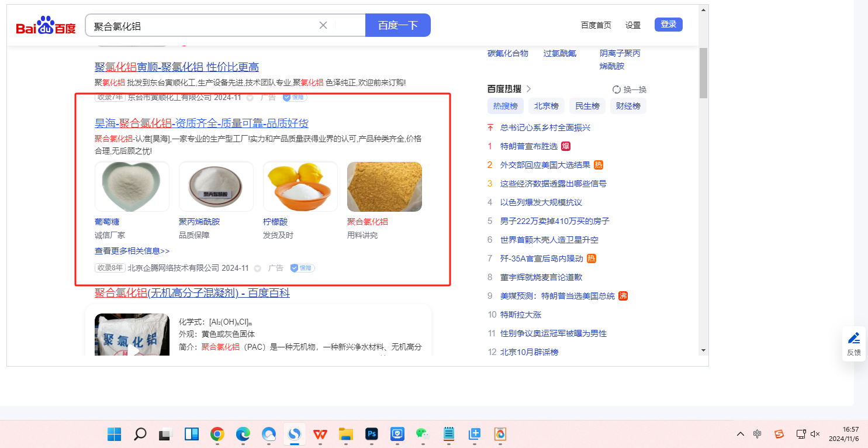Open hot search 世界首颗木壳人造卫星升空

[549, 240]
